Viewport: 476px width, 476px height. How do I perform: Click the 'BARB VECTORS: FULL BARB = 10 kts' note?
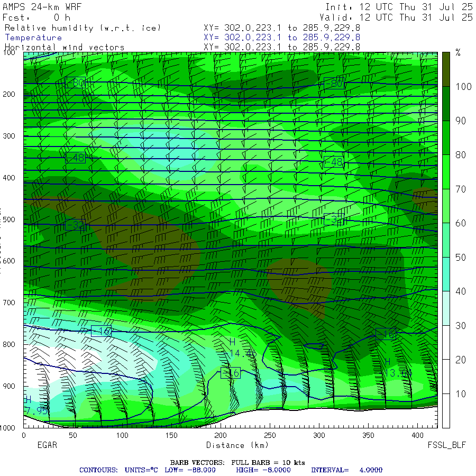237,463
